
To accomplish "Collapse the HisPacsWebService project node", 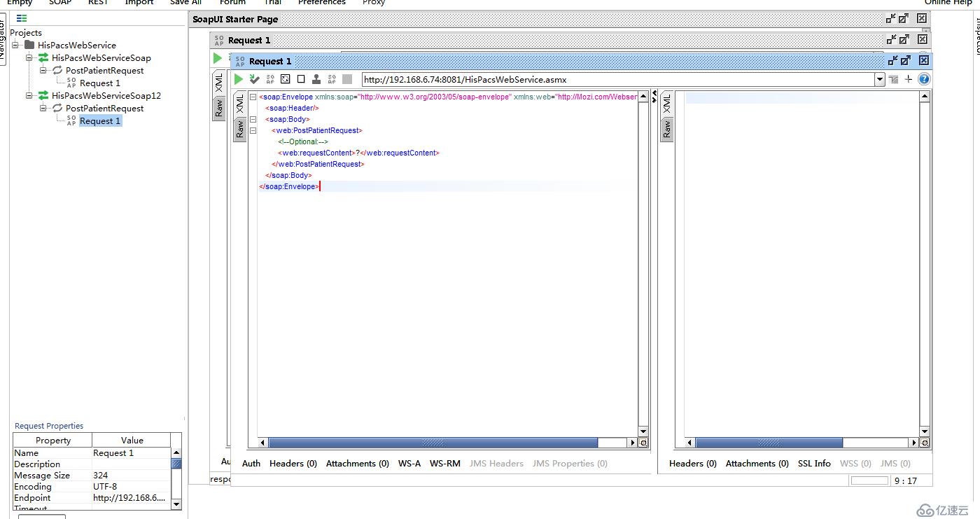I will click(x=15, y=45).
